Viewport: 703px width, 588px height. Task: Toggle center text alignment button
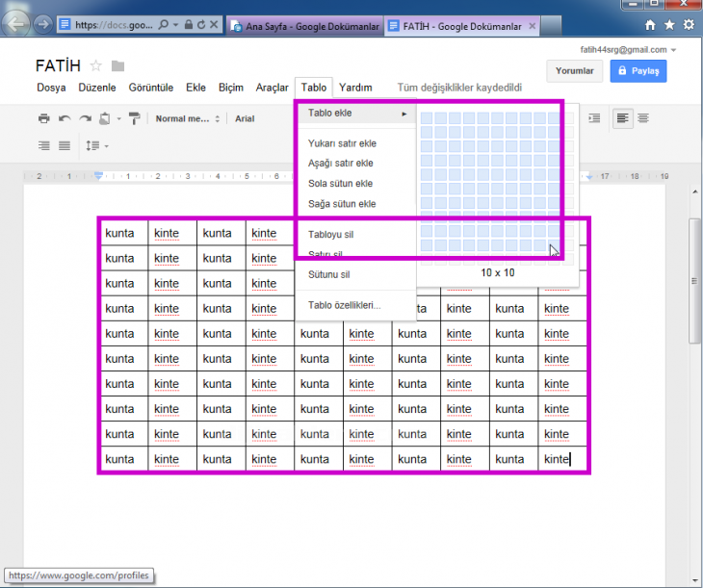coord(642,117)
